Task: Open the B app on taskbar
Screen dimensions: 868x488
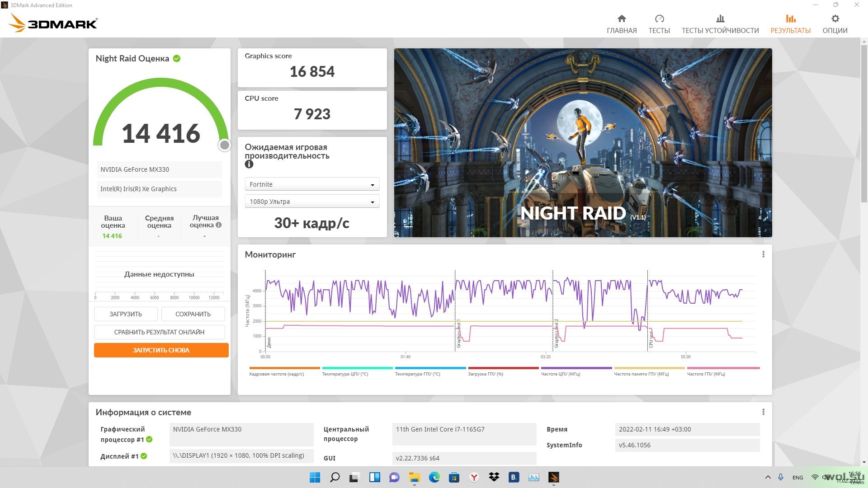Action: pos(514,477)
